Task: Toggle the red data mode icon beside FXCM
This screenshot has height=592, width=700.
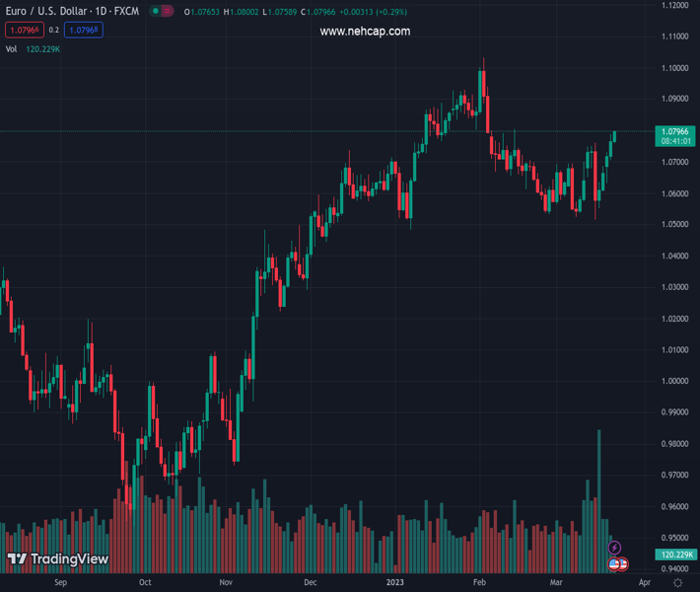Action: 168,11
